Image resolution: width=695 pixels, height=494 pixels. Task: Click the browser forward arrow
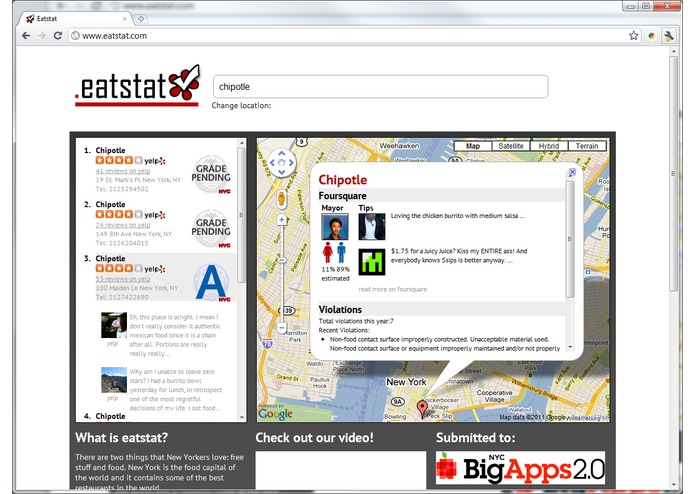(x=42, y=36)
